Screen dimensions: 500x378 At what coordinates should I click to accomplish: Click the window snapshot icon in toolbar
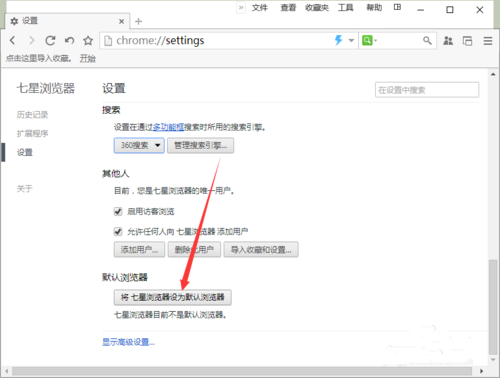click(467, 41)
